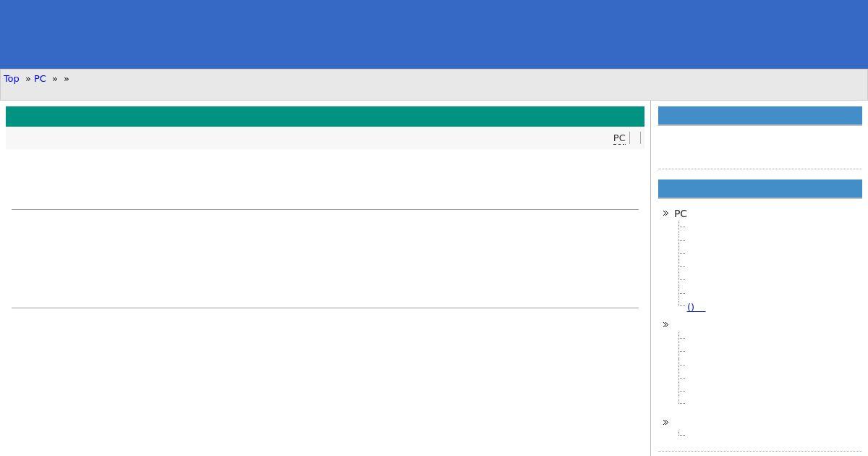
Task: Click the blue sidebar header above PC category
Action: 760,189
